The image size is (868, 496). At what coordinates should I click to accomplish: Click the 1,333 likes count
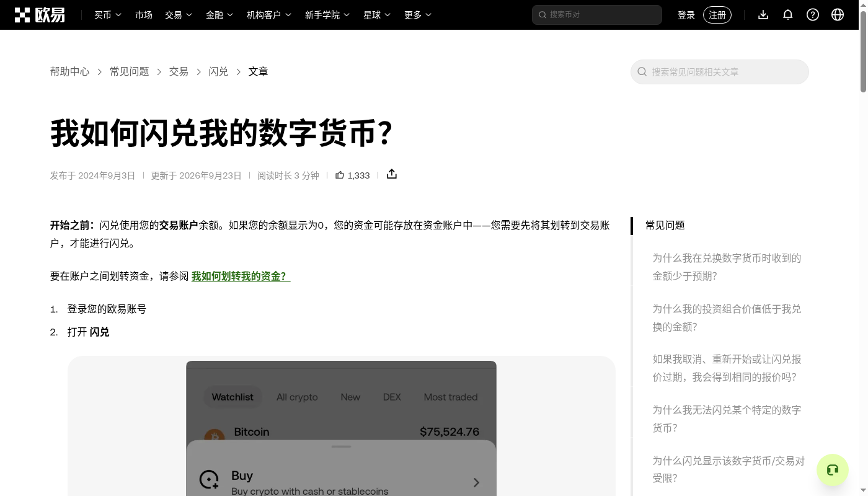coord(358,175)
